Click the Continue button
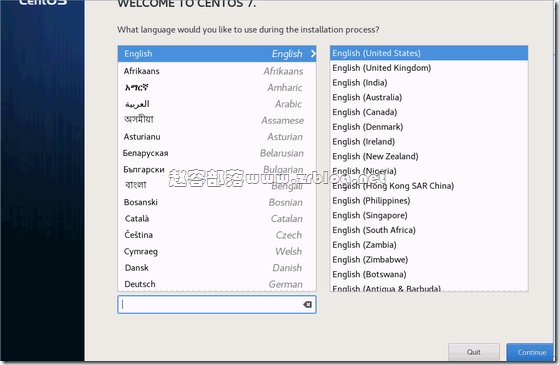 tap(531, 352)
